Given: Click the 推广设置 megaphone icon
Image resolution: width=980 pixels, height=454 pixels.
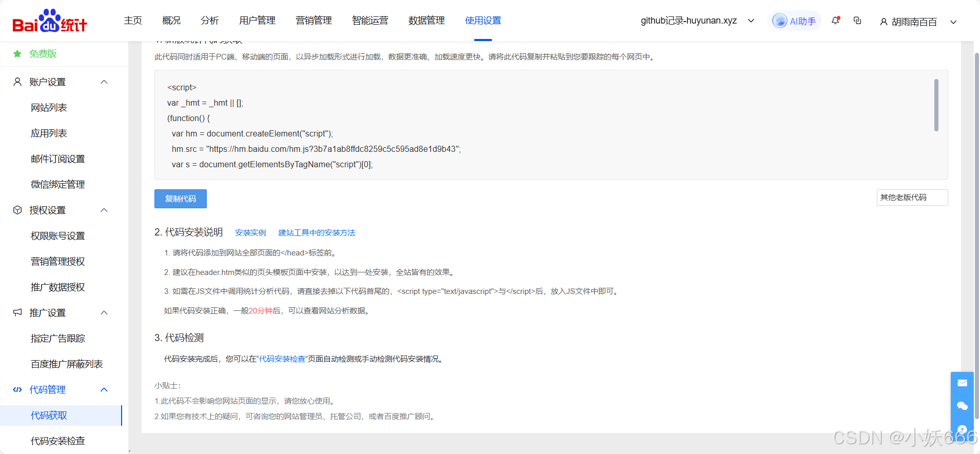Looking at the screenshot, I should tap(17, 312).
